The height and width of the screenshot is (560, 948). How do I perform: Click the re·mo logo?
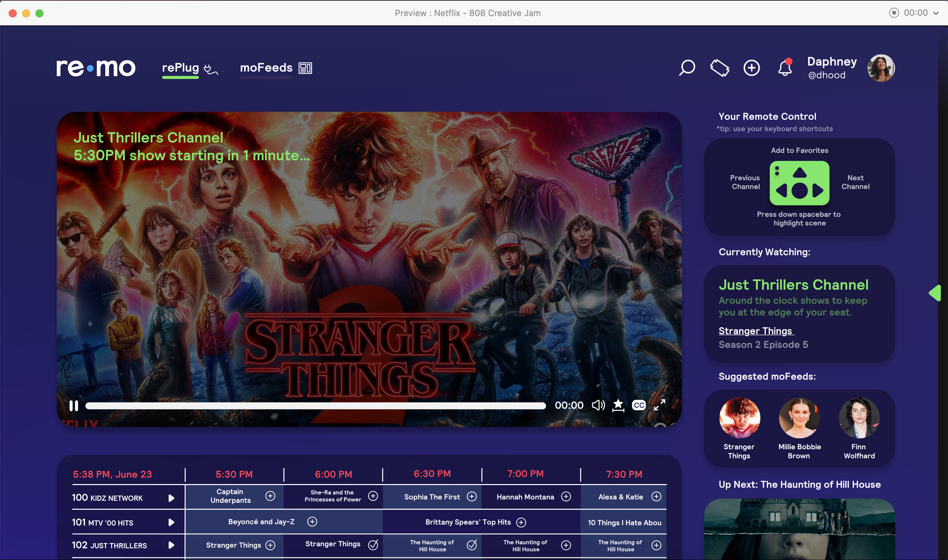(x=96, y=68)
